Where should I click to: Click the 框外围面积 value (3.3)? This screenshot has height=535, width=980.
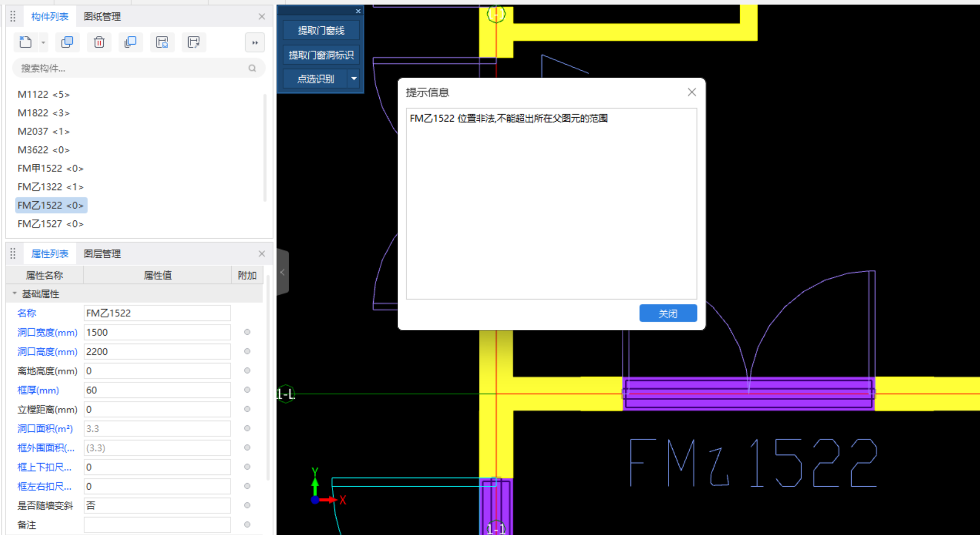tap(157, 448)
